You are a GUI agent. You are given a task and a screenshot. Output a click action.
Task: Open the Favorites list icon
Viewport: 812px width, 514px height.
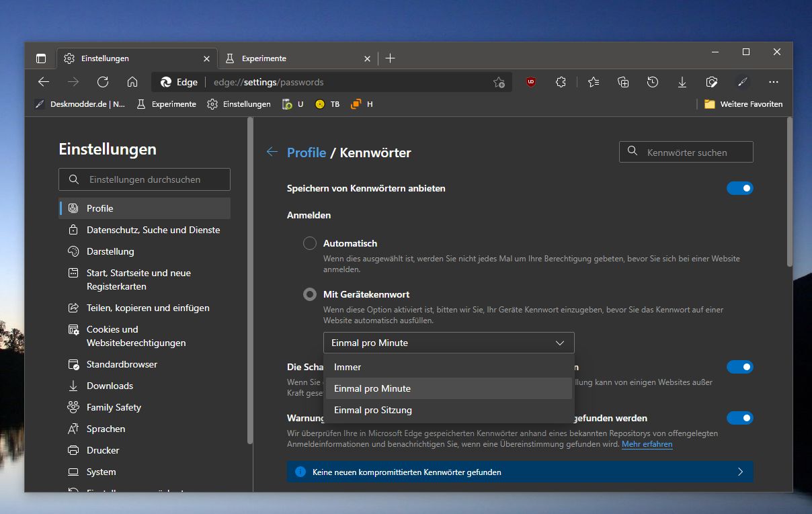click(594, 82)
